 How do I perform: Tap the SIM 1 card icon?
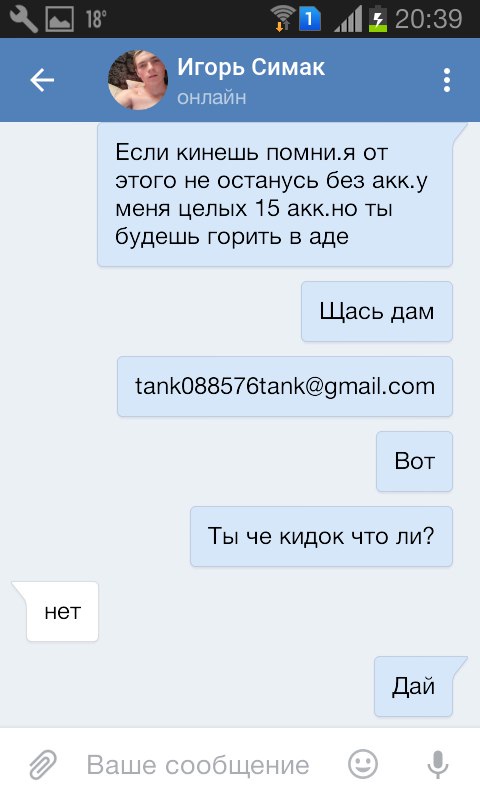(309, 19)
